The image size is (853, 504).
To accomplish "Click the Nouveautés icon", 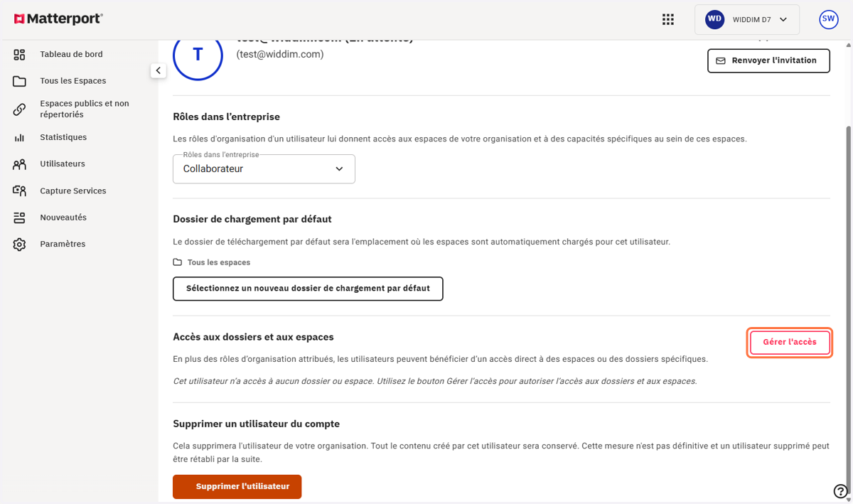I will click(19, 218).
